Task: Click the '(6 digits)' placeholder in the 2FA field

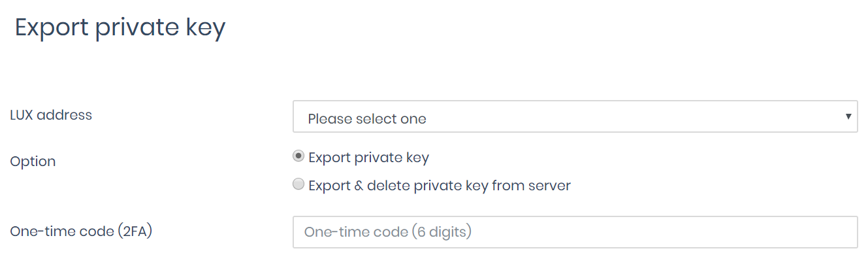Action: [x=442, y=232]
